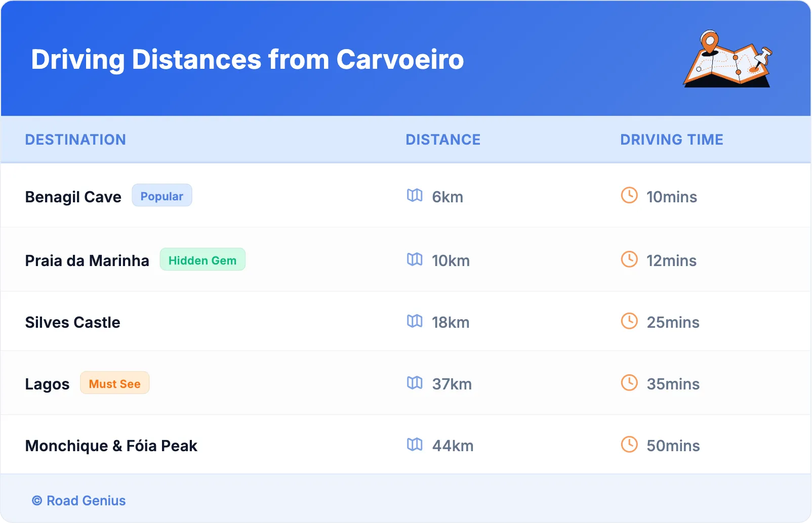The image size is (812, 523).
Task: Click the 37km distance value
Action: pyautogui.click(x=452, y=384)
